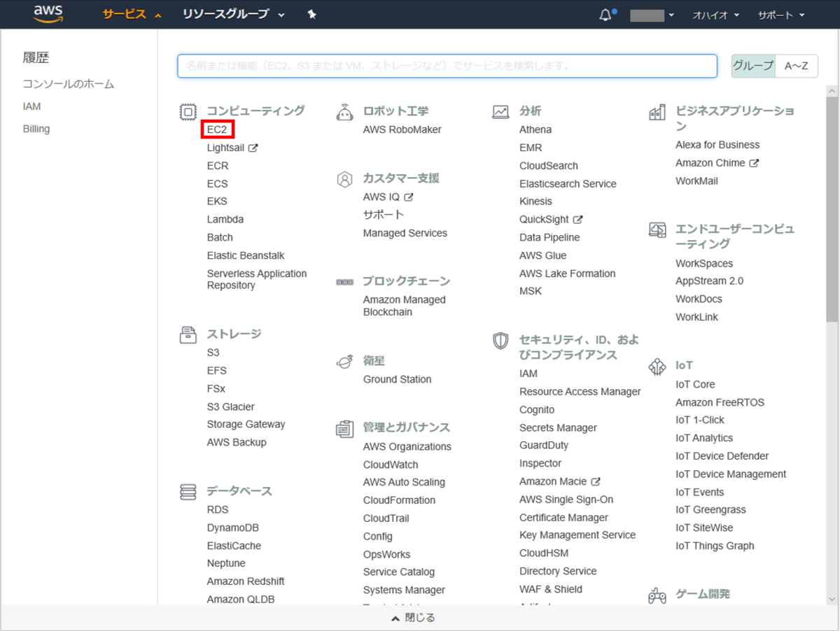Switch service view to グループ
The height and width of the screenshot is (631, 840).
click(753, 66)
